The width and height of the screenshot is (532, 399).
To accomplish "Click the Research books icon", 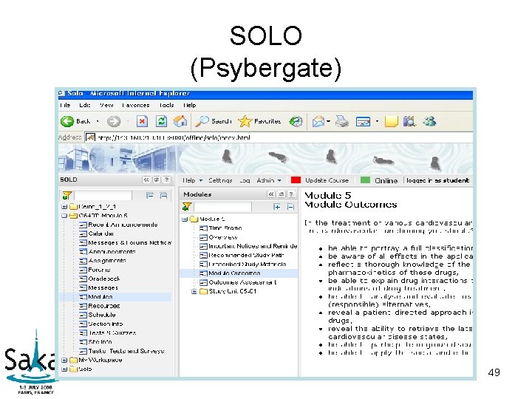I will [x=409, y=121].
